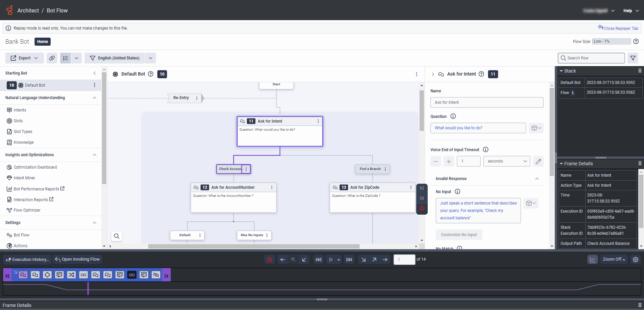Image resolution: width=644 pixels, height=310 pixels.
Task: Toggle the red breakpoint bug in playback controls
Action: (x=270, y=259)
